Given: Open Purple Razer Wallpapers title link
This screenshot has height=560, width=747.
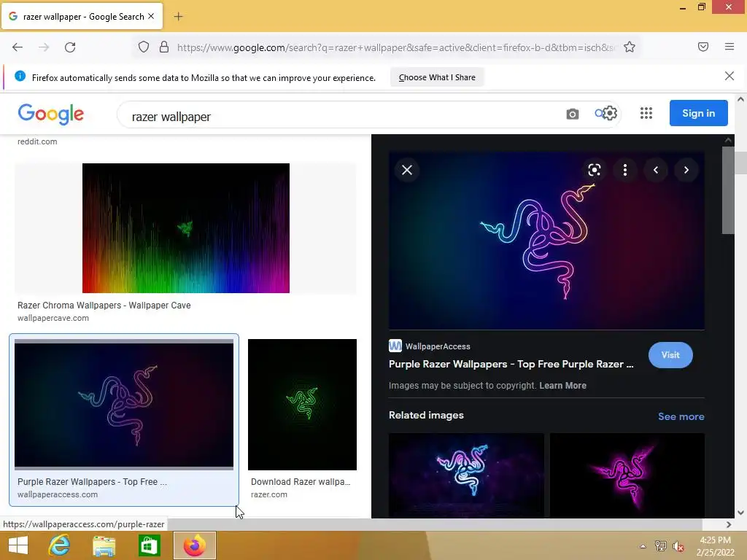Looking at the screenshot, I should pyautogui.click(x=511, y=365).
